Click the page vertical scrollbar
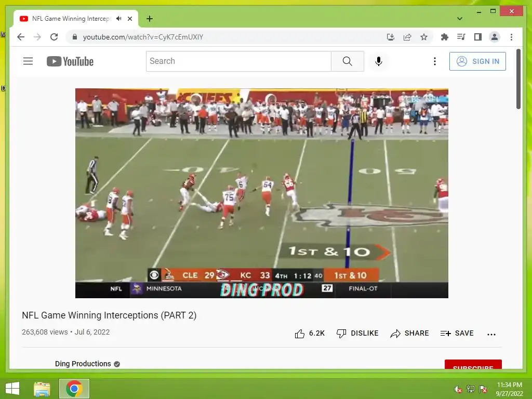 coord(518,79)
